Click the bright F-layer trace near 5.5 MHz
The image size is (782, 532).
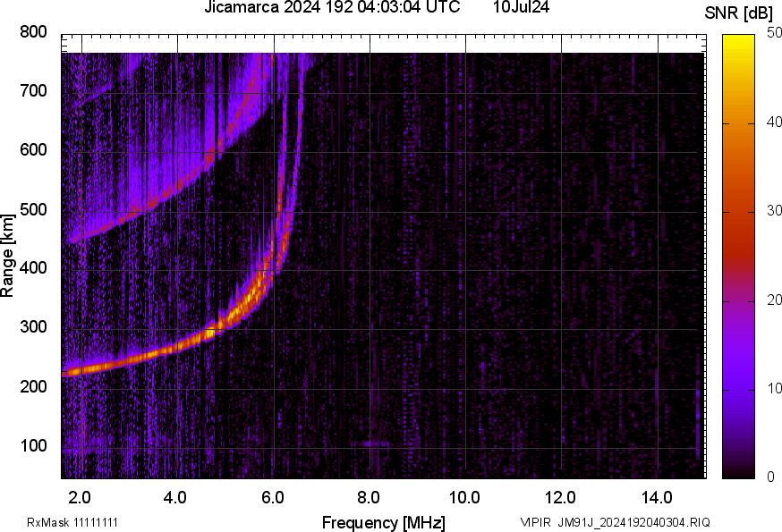(x=250, y=294)
